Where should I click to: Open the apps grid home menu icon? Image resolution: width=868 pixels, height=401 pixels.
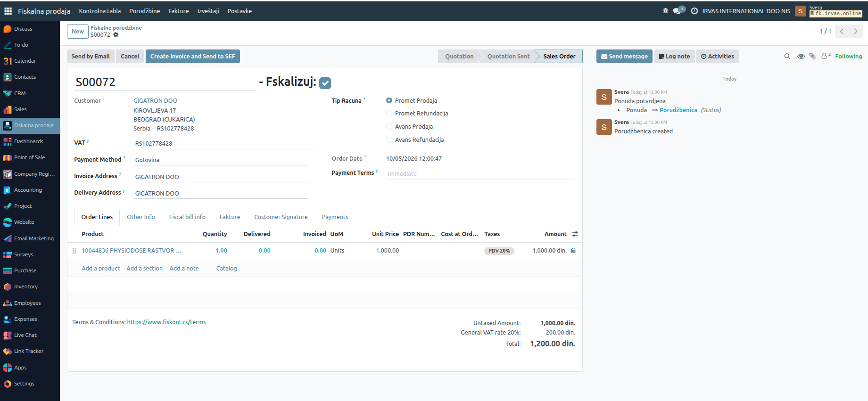[x=8, y=11]
